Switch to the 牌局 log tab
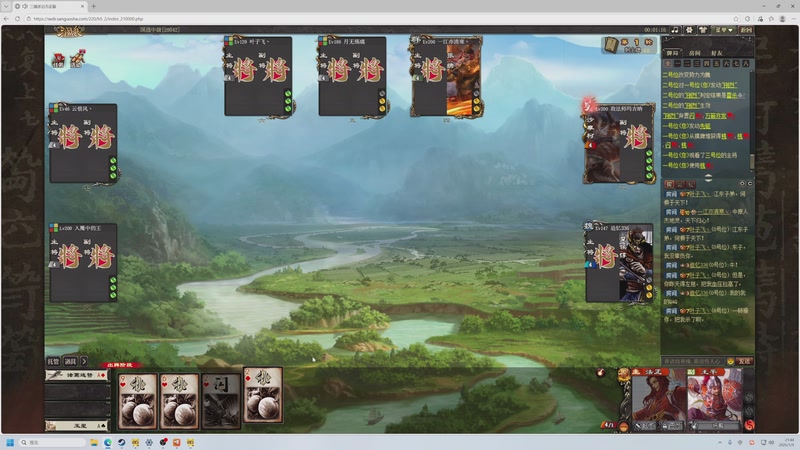 coord(673,53)
